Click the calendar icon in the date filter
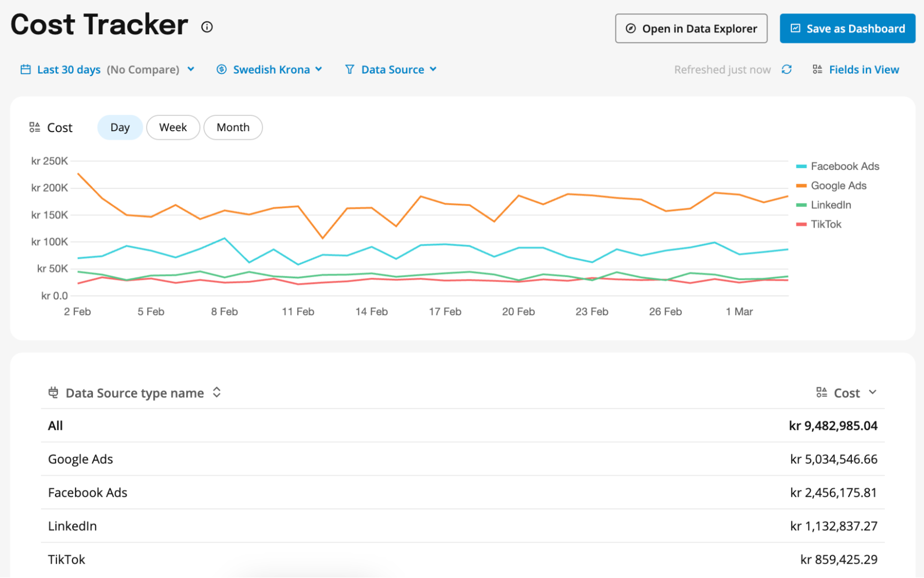Screen dimensions: 924x578 click(26, 69)
